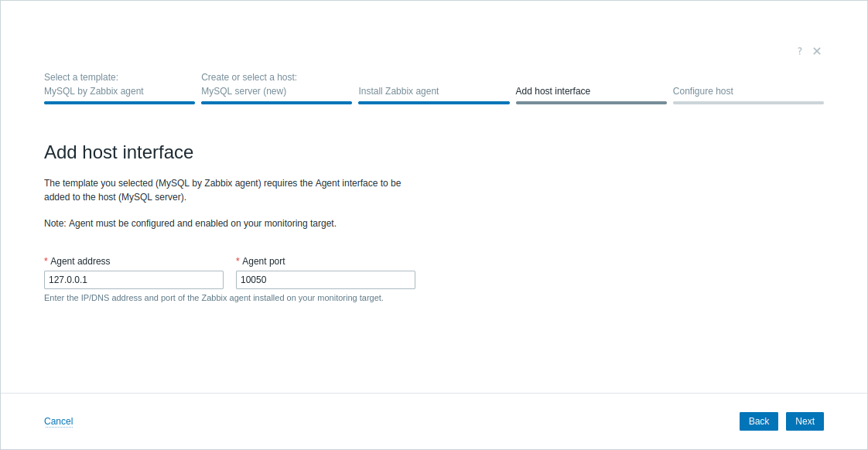Image resolution: width=868 pixels, height=450 pixels.
Task: Click the 'Agent port' label
Action: point(264,261)
